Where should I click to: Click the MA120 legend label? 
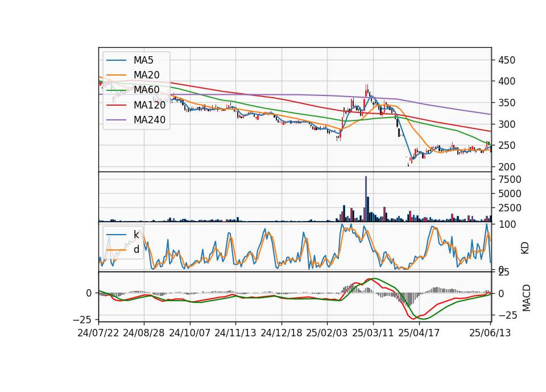[x=150, y=105]
